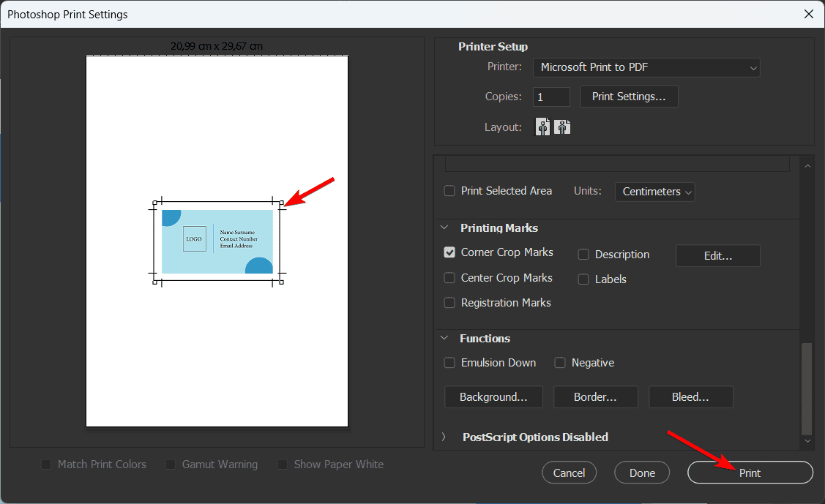Click scrollbar down arrow in settings panel
Image resolution: width=825 pixels, height=504 pixels.
pos(807,441)
